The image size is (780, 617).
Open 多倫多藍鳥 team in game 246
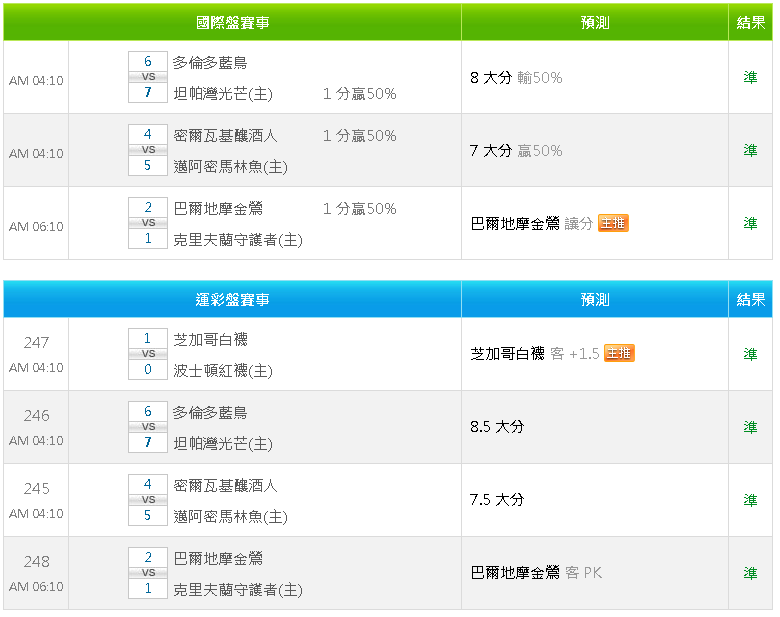[x=210, y=412]
